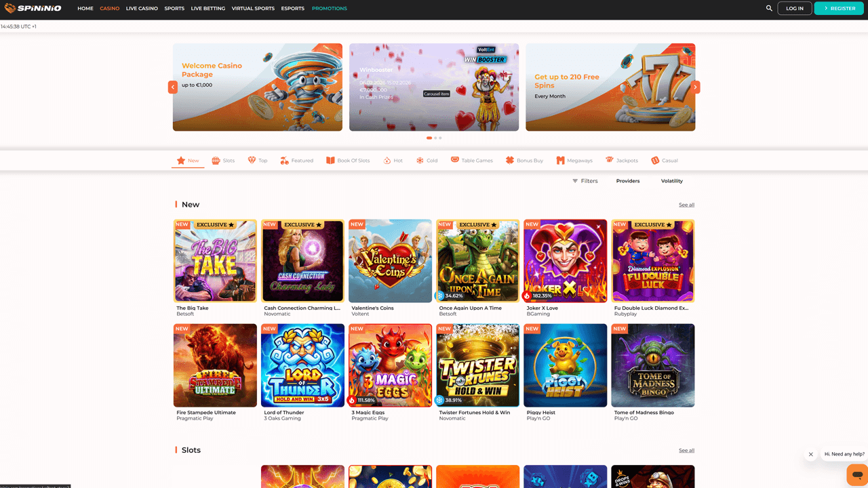
Task: Click the Log In button
Action: [795, 8]
